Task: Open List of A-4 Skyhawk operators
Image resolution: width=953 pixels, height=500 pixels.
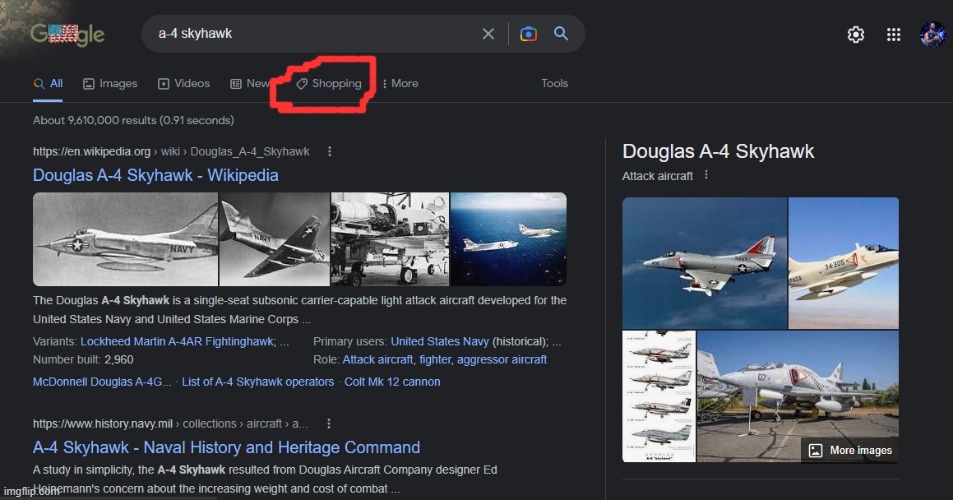Action: tap(258, 382)
